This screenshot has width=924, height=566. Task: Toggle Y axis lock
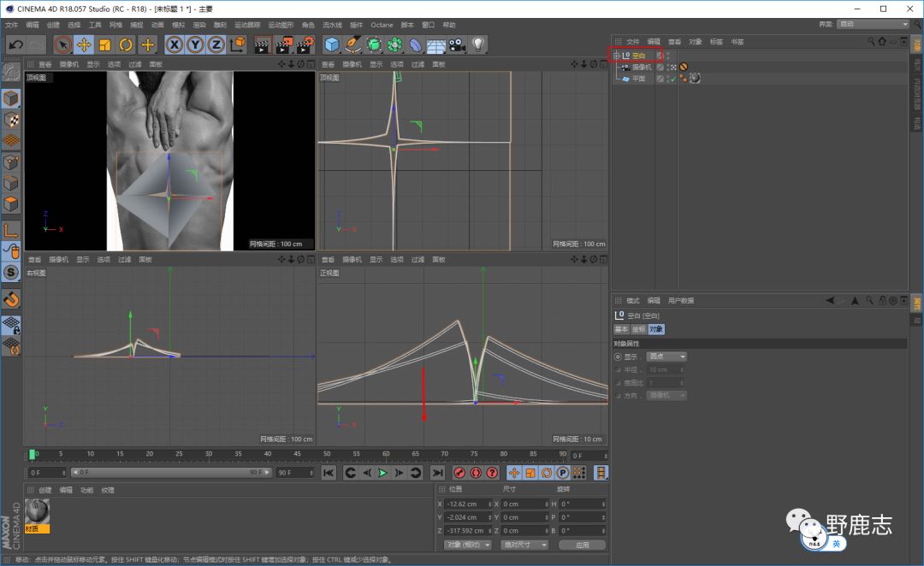coord(195,44)
